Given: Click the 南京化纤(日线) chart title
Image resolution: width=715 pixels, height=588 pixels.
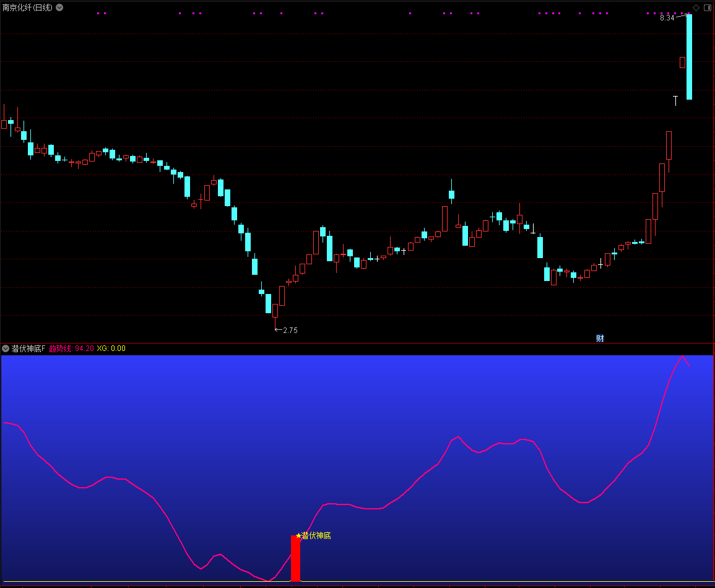Looking at the screenshot, I should tap(27, 7).
